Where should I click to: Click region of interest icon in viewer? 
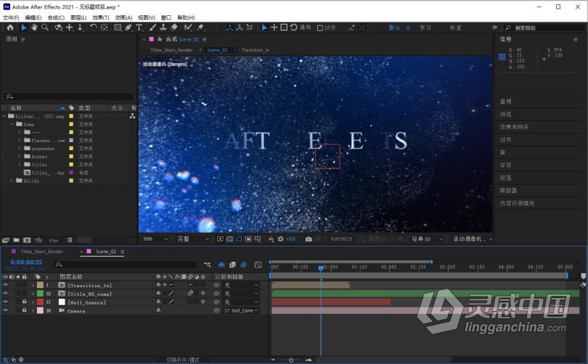(248, 239)
